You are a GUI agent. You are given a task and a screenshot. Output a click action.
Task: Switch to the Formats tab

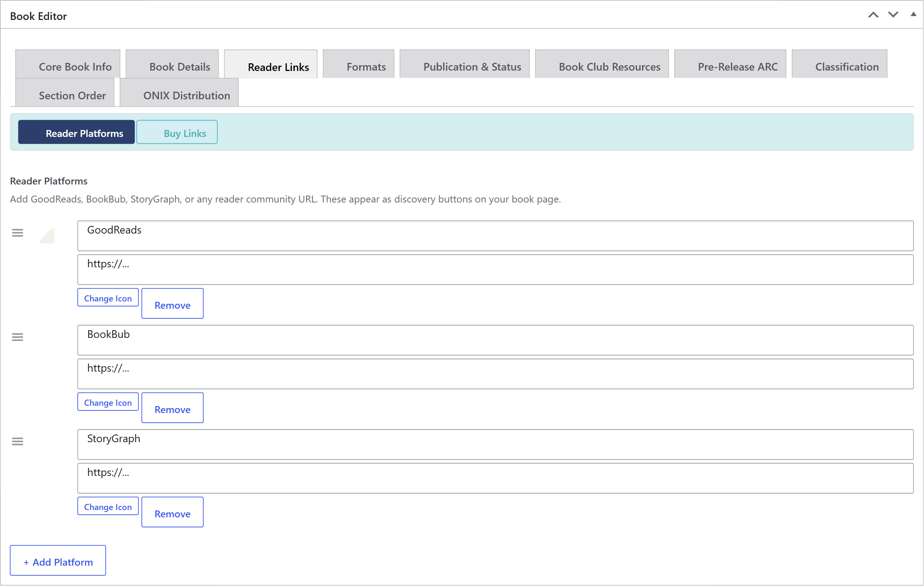(359, 64)
